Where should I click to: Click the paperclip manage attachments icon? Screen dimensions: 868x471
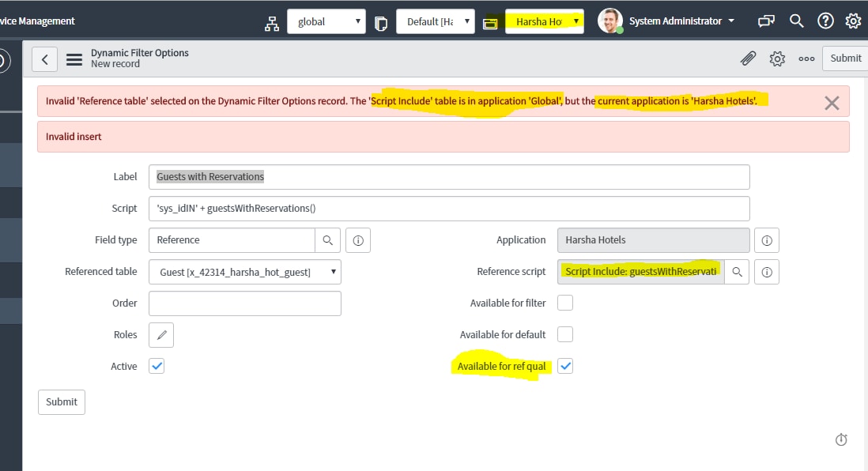coord(748,58)
